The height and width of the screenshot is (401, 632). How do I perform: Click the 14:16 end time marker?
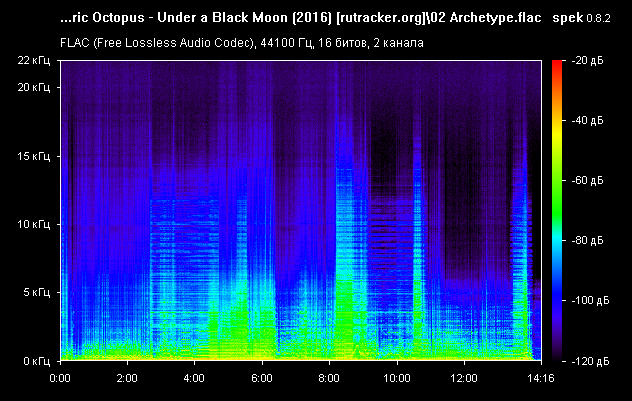point(541,379)
